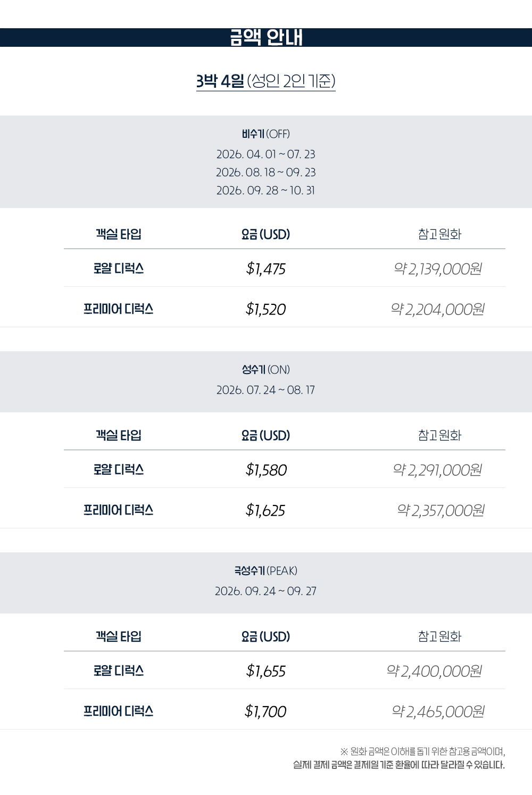Select date range 2026. 07. 24 ~ 08. 17

click(265, 390)
